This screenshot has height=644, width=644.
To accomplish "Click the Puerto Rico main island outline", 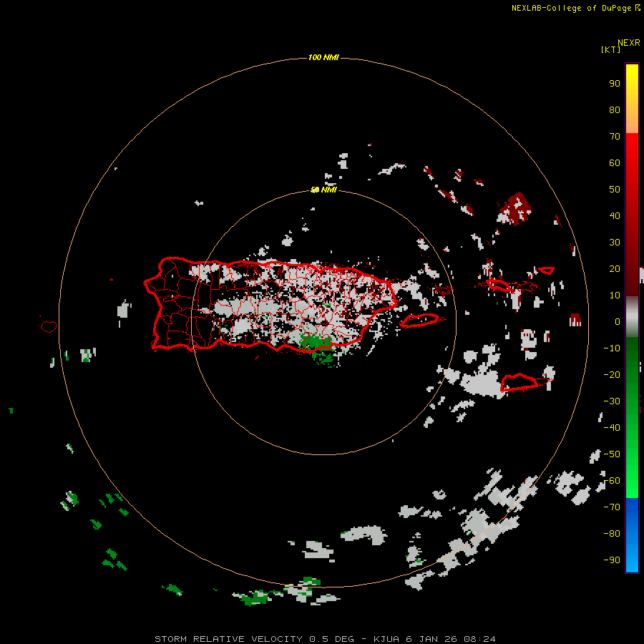I will pos(270,304).
